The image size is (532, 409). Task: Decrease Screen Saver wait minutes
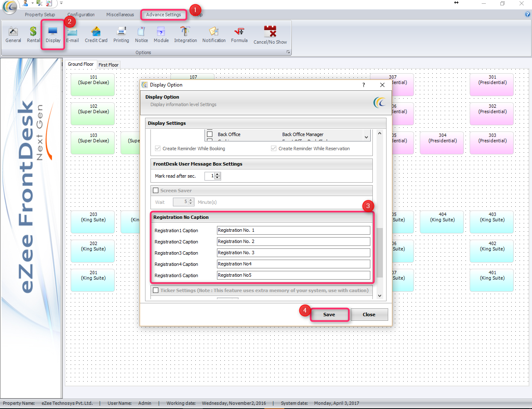click(191, 204)
